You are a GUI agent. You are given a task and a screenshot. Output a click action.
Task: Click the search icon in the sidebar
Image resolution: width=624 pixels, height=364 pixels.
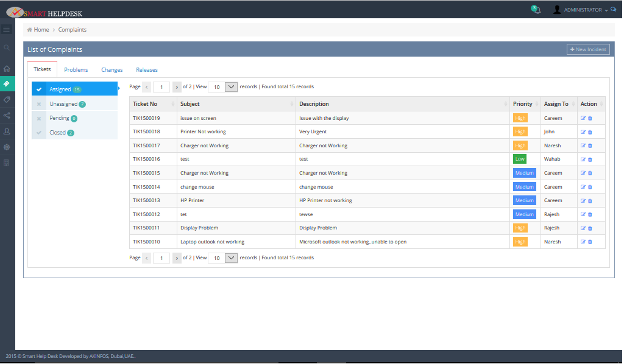pyautogui.click(x=7, y=47)
